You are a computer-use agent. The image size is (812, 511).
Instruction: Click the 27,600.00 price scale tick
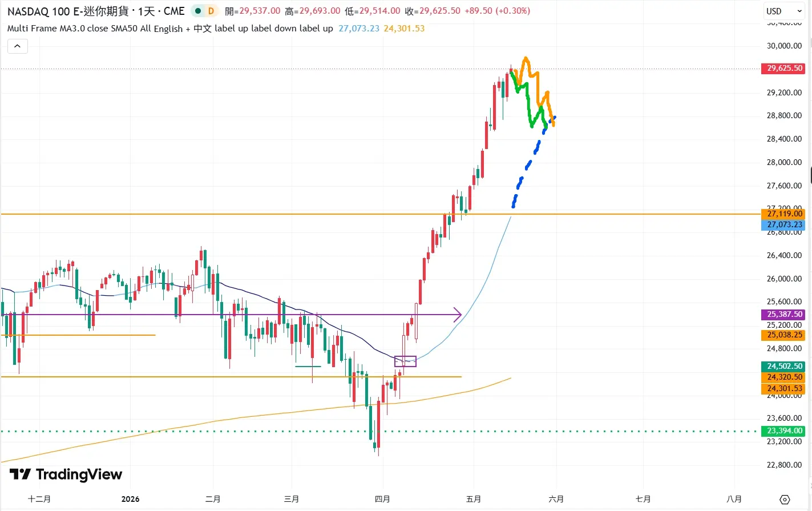(784, 186)
